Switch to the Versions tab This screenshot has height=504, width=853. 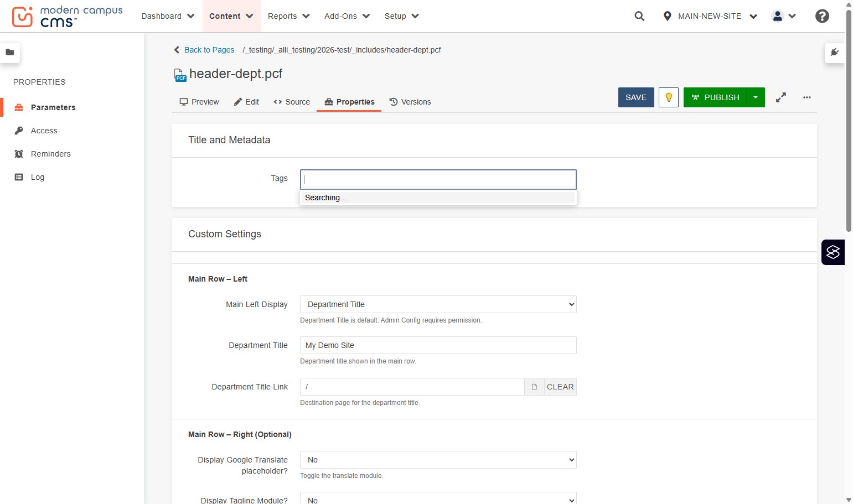click(x=410, y=102)
